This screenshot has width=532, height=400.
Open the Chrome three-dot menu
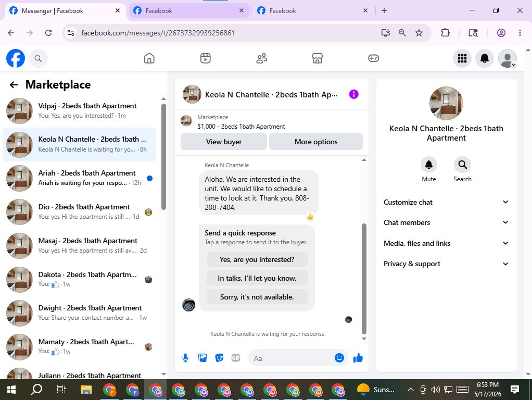point(520,33)
